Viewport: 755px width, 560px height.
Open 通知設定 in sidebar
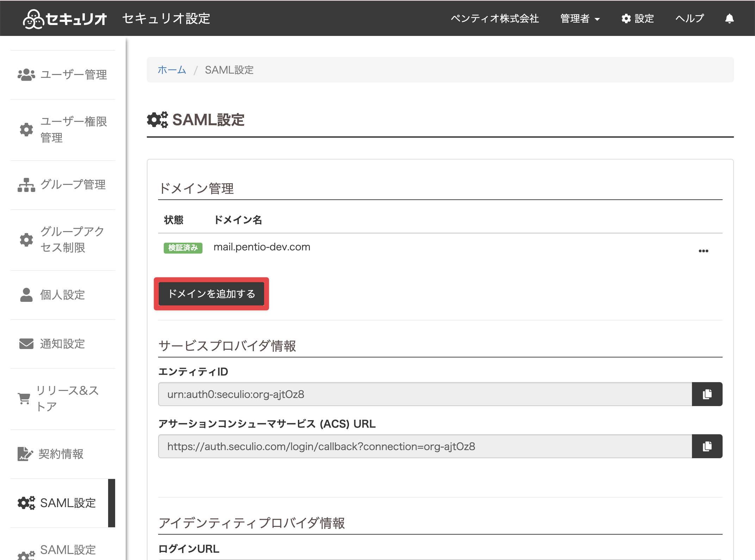pos(63,344)
